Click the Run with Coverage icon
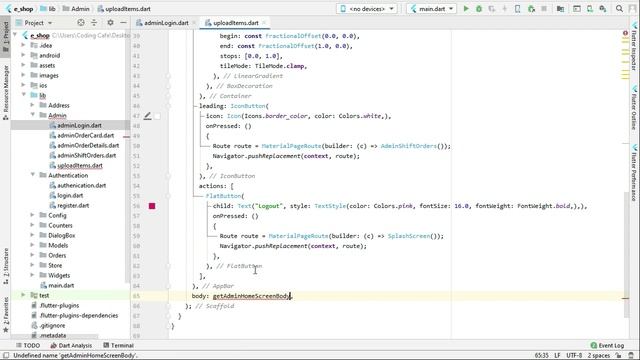 pos(492,9)
